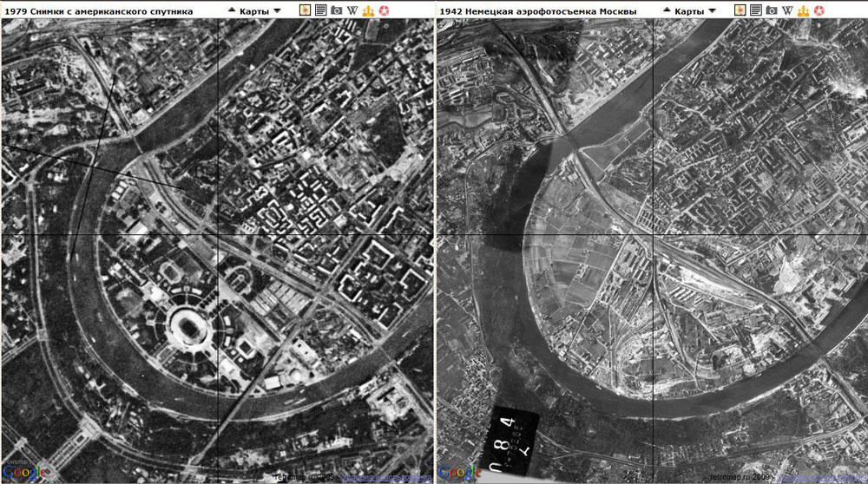Open the text list icon in left panel

pos(320,10)
